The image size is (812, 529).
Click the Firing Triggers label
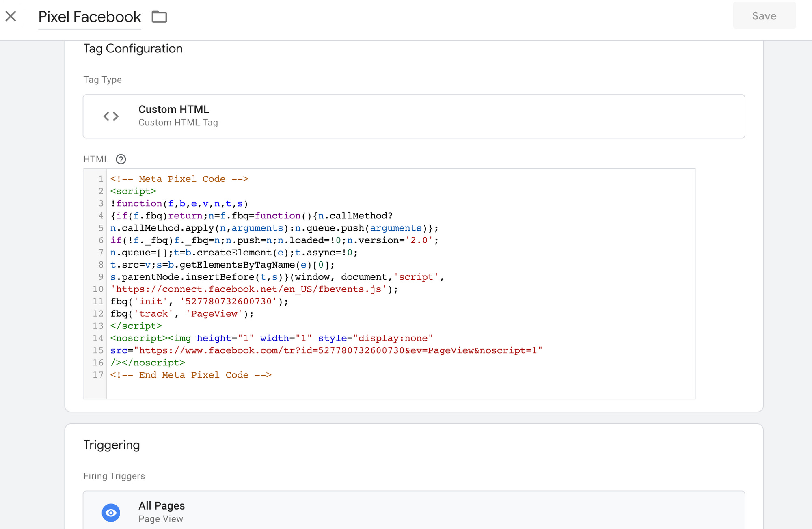coord(114,476)
